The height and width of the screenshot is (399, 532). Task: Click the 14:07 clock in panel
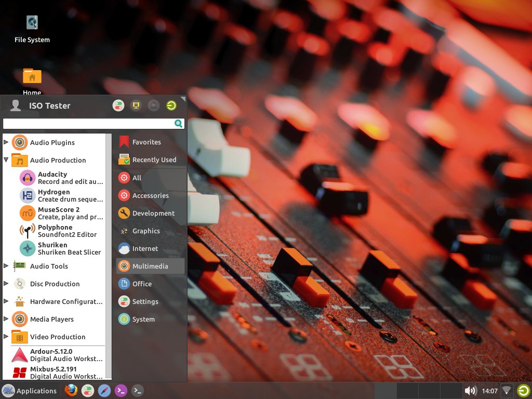point(489,391)
